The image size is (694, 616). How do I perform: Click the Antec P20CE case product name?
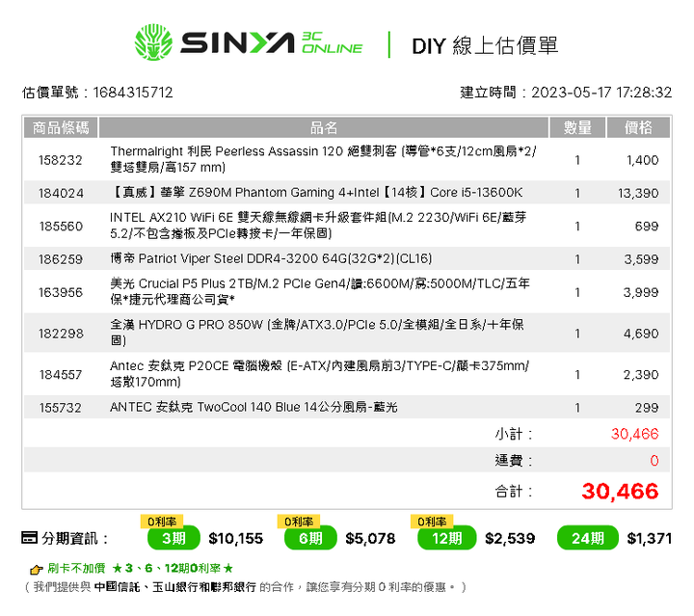click(x=319, y=373)
